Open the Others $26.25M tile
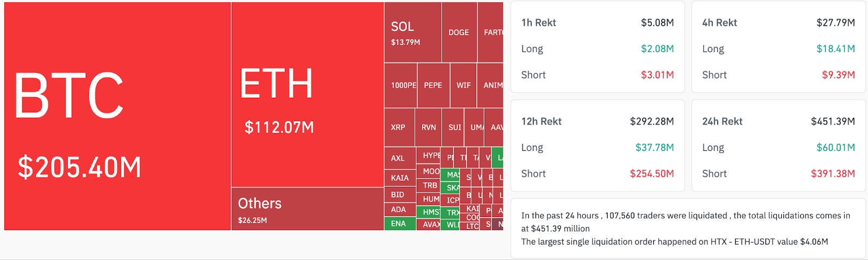Screen dimensions: 868x260 (x=307, y=209)
